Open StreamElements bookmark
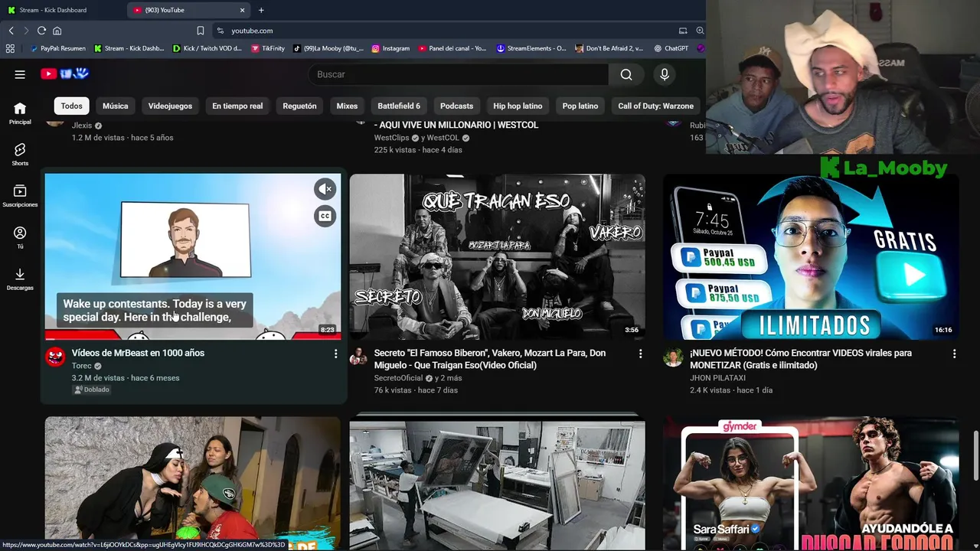The width and height of the screenshot is (980, 551). [x=531, y=48]
